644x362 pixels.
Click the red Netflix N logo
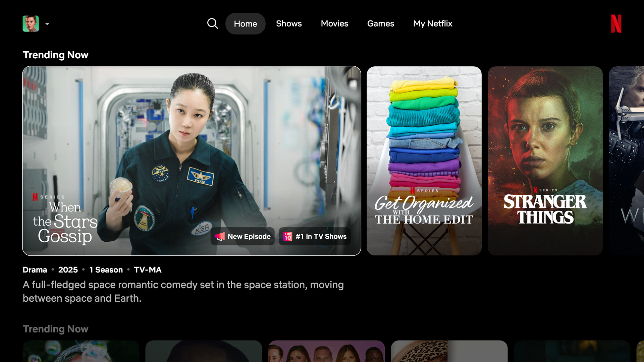click(616, 23)
